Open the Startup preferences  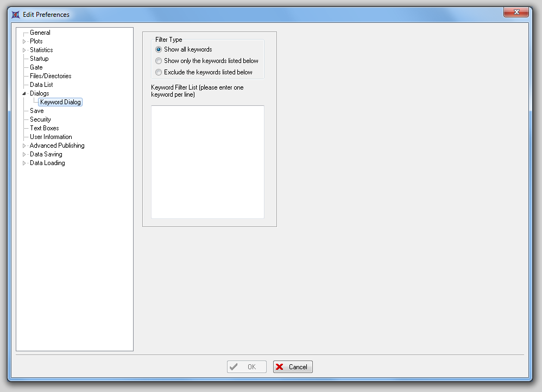coord(40,59)
